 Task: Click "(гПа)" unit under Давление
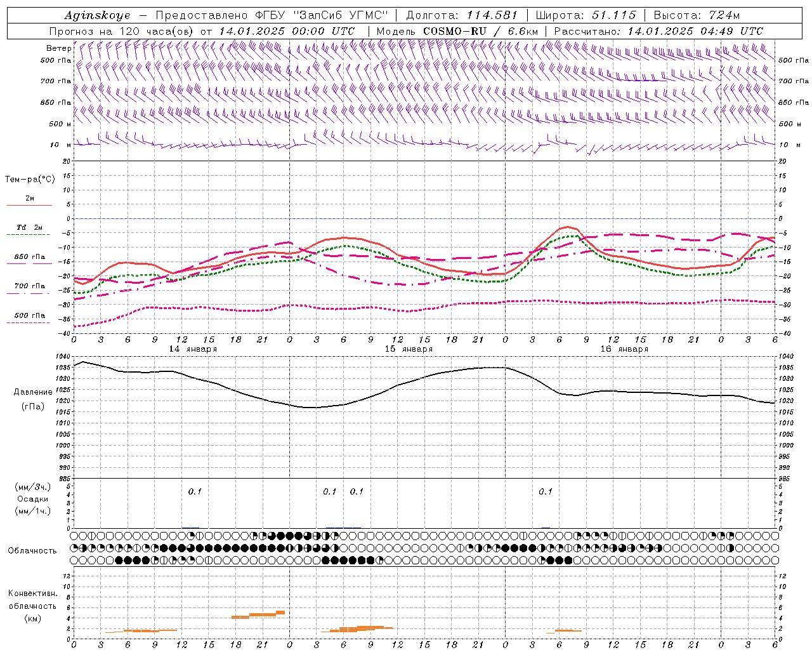click(32, 406)
